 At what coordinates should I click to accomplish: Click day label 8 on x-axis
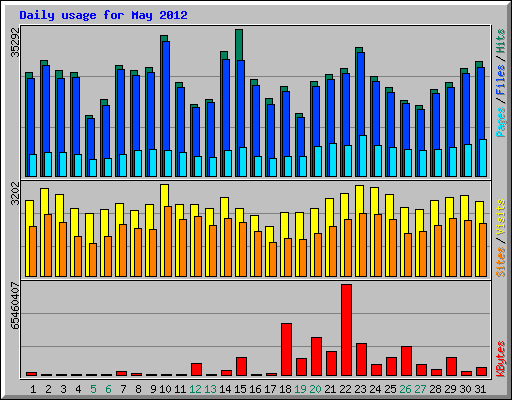pos(138,389)
